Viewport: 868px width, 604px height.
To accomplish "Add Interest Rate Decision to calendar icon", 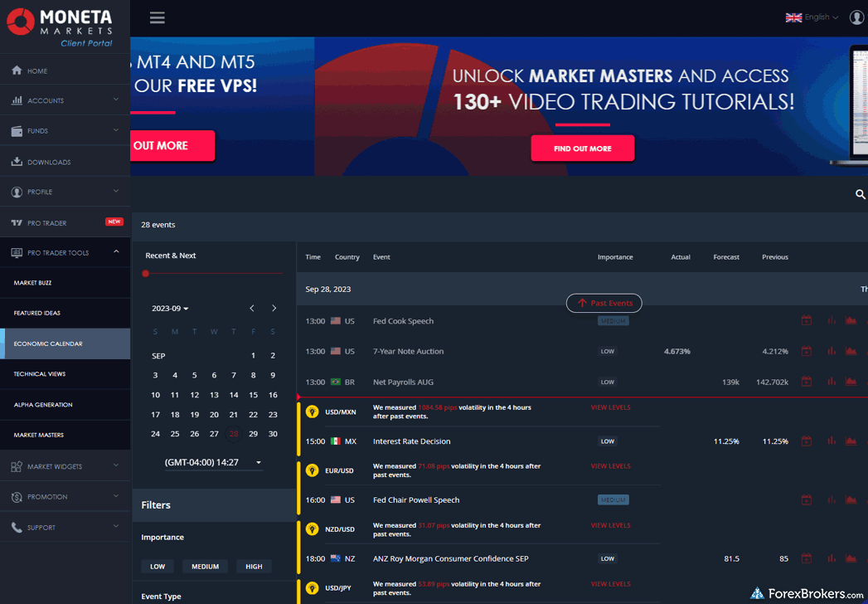I will [x=807, y=441].
